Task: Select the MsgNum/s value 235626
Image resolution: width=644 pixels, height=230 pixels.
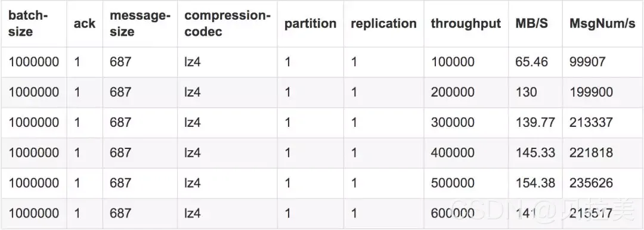Action: point(591,183)
